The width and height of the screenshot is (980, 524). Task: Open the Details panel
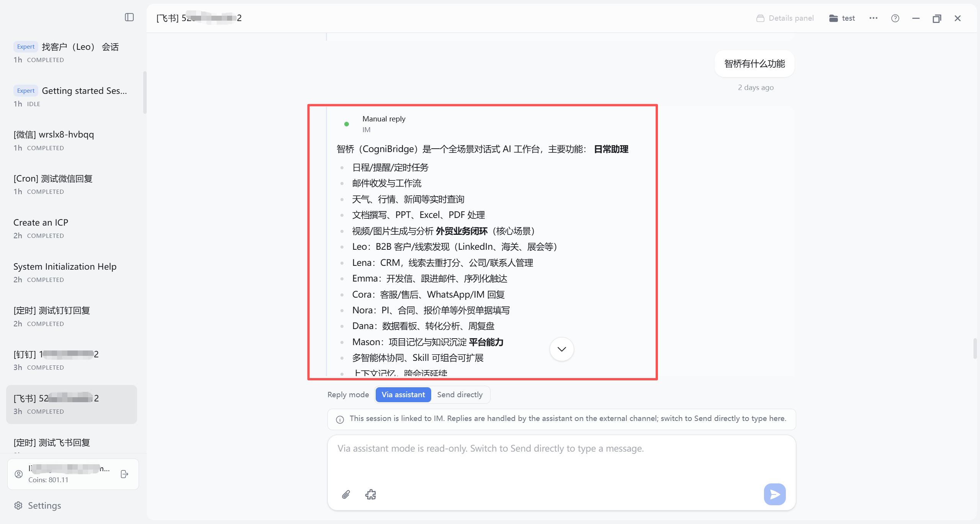(x=785, y=18)
